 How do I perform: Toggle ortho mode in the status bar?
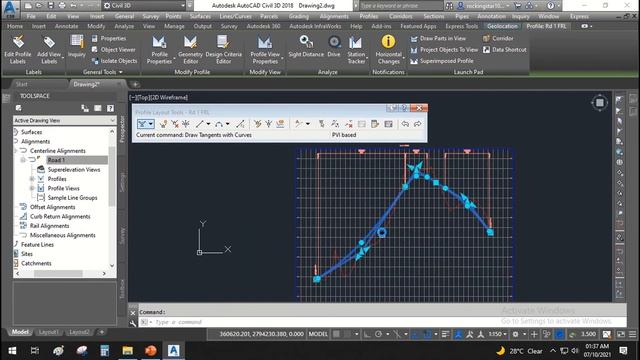tap(367, 334)
